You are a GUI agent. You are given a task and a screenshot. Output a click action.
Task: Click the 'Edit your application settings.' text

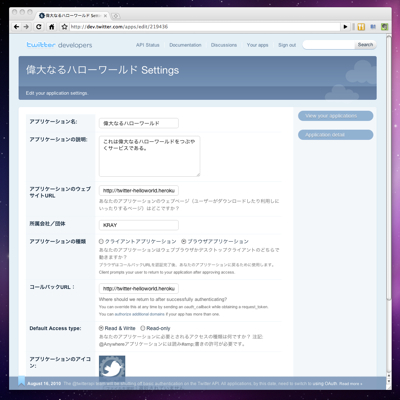tap(57, 93)
